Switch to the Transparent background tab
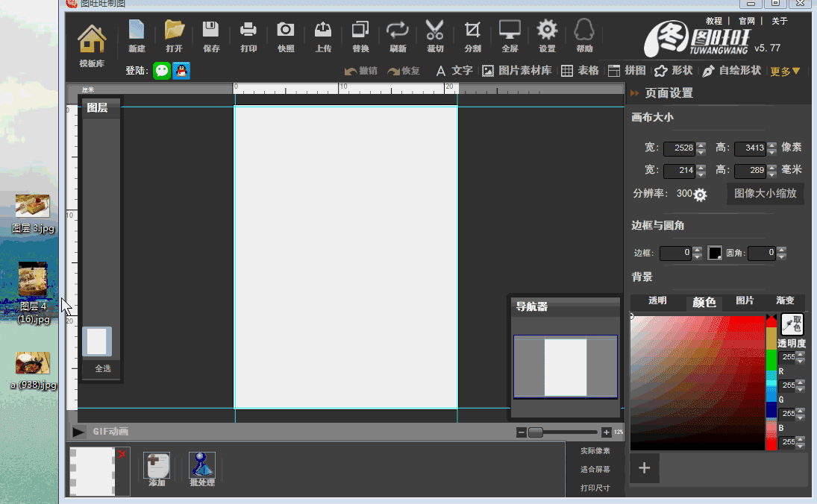 click(657, 301)
